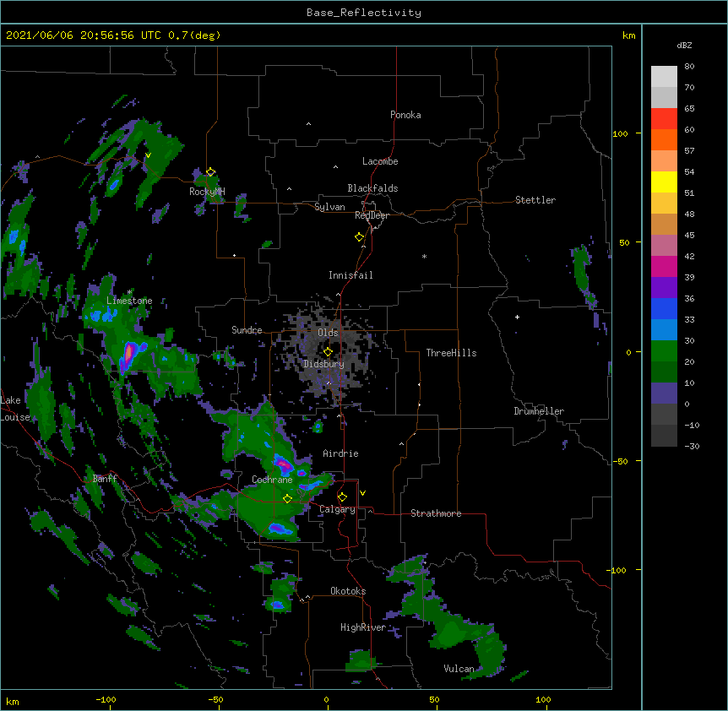Click the RockyMH label
Screen dimensions: 728x711
(207, 192)
